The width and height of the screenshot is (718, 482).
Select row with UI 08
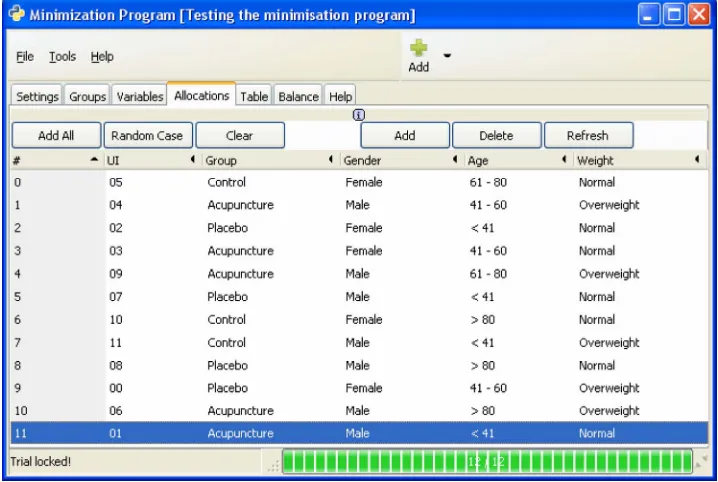[359, 365]
